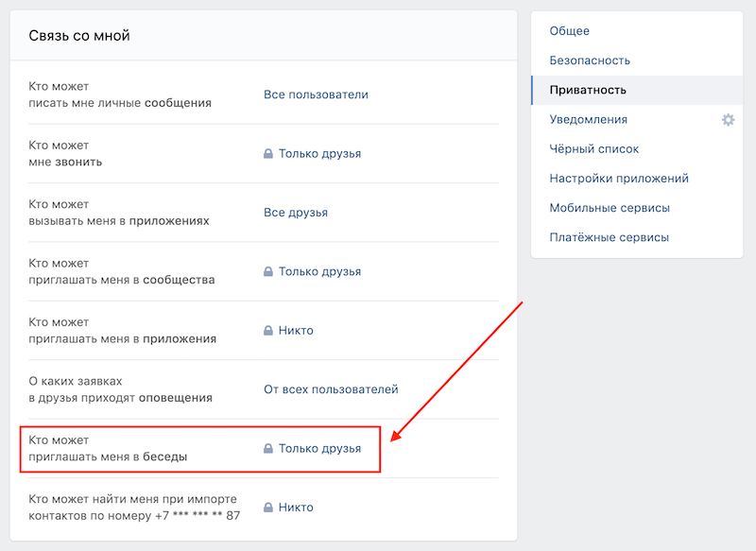Open Мобильные сервисы section
Viewport: 756px width, 551px height.
coord(610,208)
